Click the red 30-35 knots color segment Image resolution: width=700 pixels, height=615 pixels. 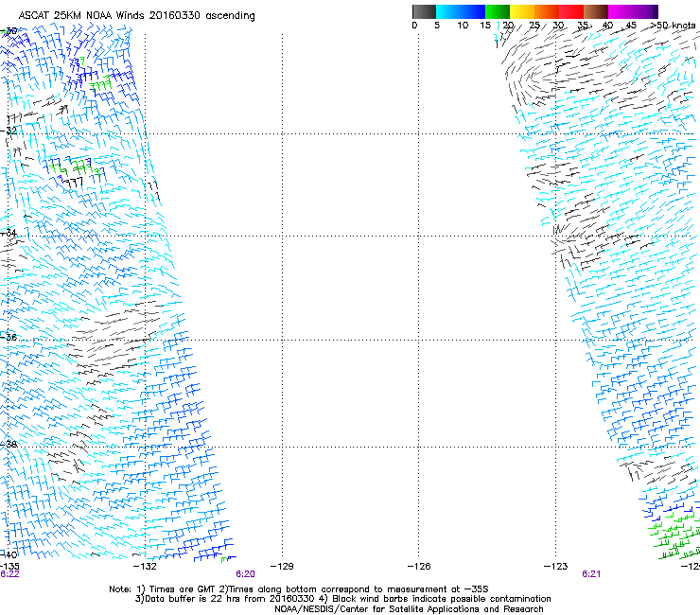[x=571, y=11]
